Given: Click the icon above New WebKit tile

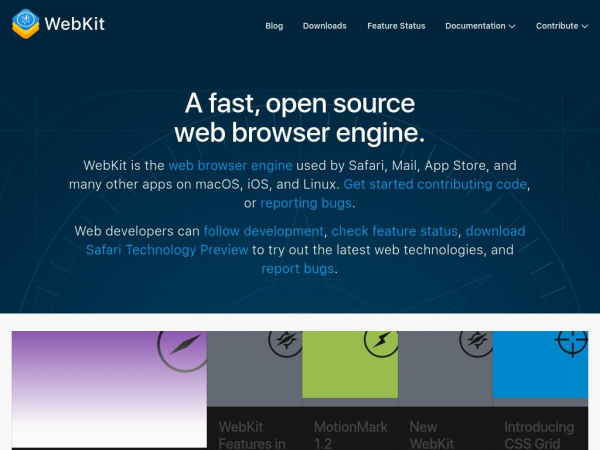Looking at the screenshot, I should (x=476, y=342).
